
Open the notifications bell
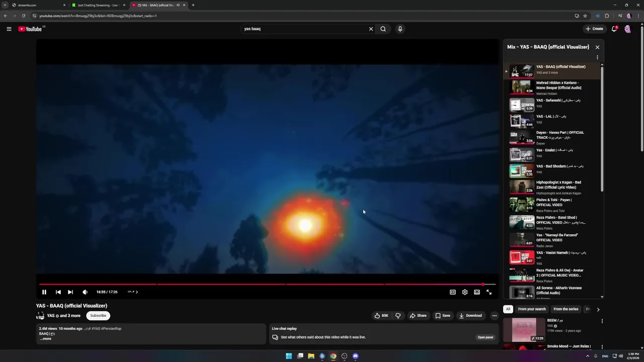[614, 29]
